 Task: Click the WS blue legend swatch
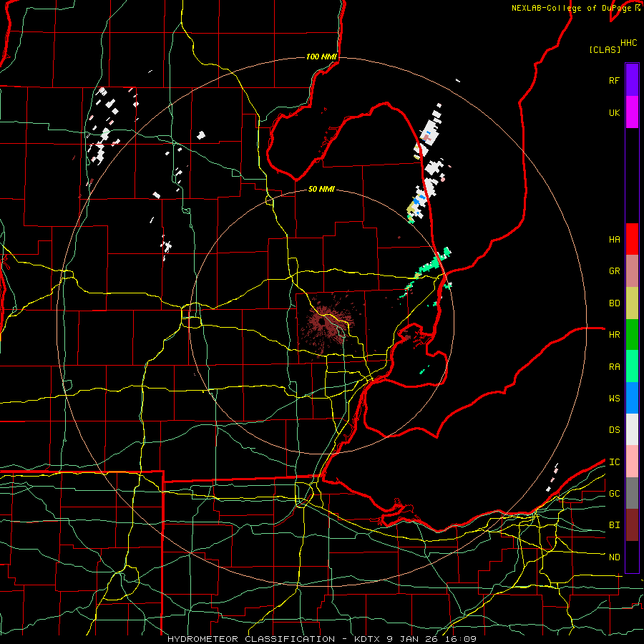point(632,398)
